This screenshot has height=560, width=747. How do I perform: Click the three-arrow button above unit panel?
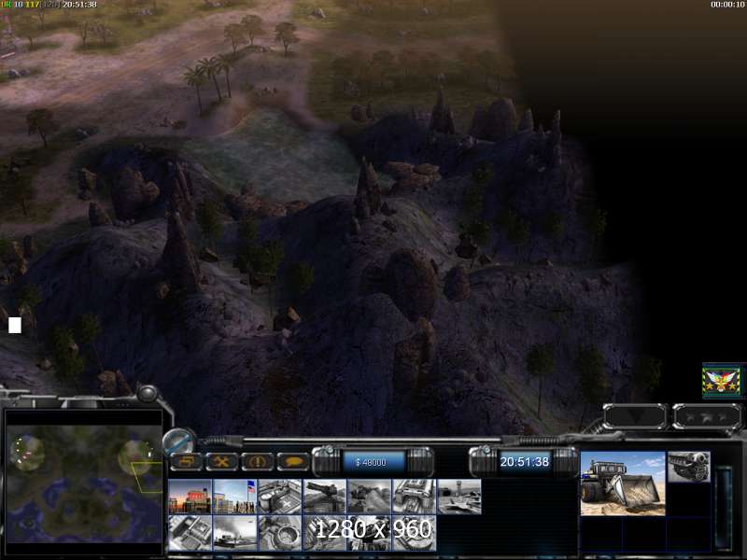[x=707, y=416]
